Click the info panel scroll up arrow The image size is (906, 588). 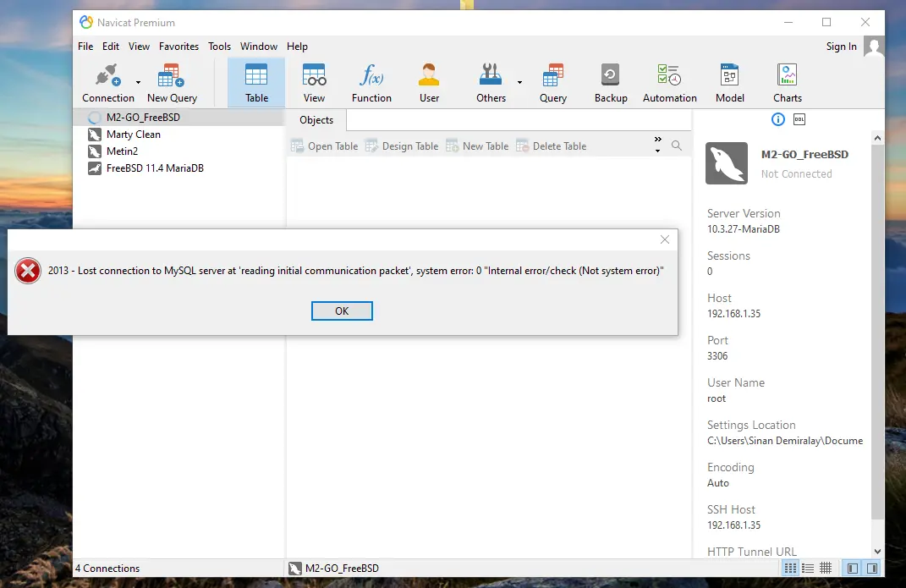click(x=877, y=138)
